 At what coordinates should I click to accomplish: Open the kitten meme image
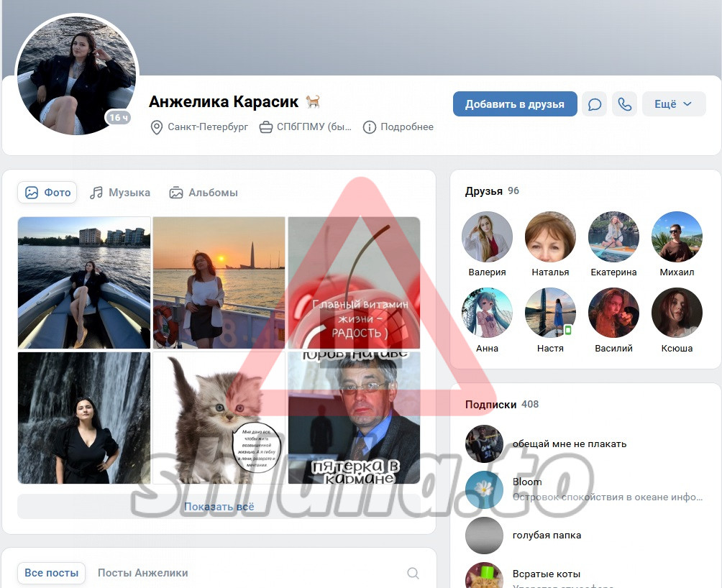(219, 418)
